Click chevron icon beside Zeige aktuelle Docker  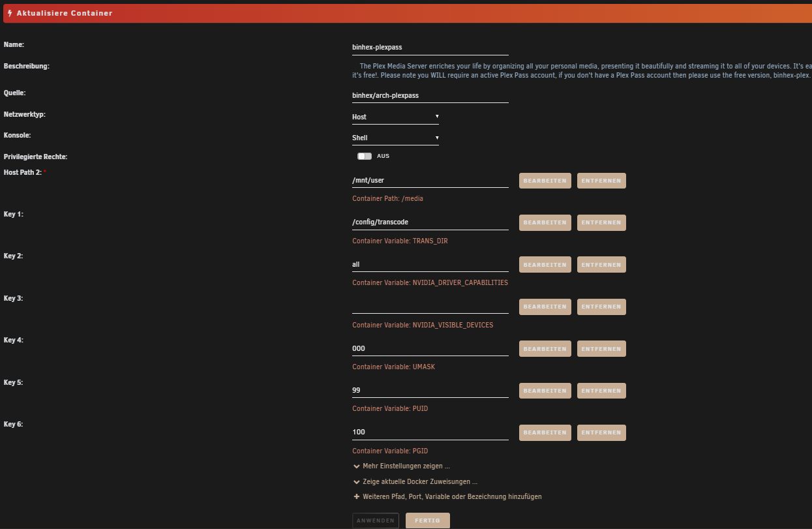click(356, 481)
